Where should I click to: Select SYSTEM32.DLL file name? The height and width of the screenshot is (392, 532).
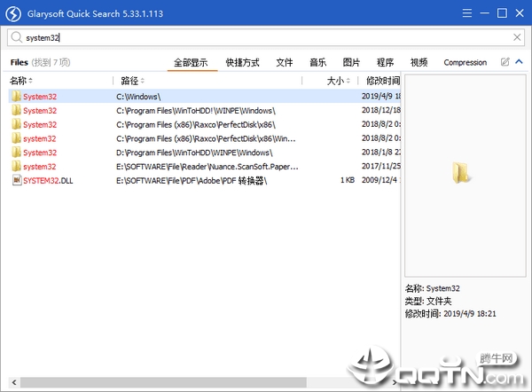click(x=48, y=181)
